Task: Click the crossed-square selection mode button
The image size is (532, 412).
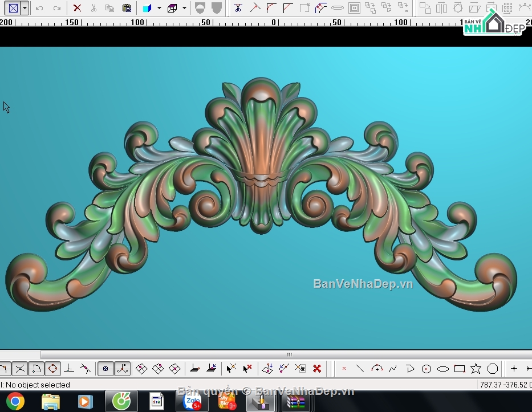Action: point(13,8)
